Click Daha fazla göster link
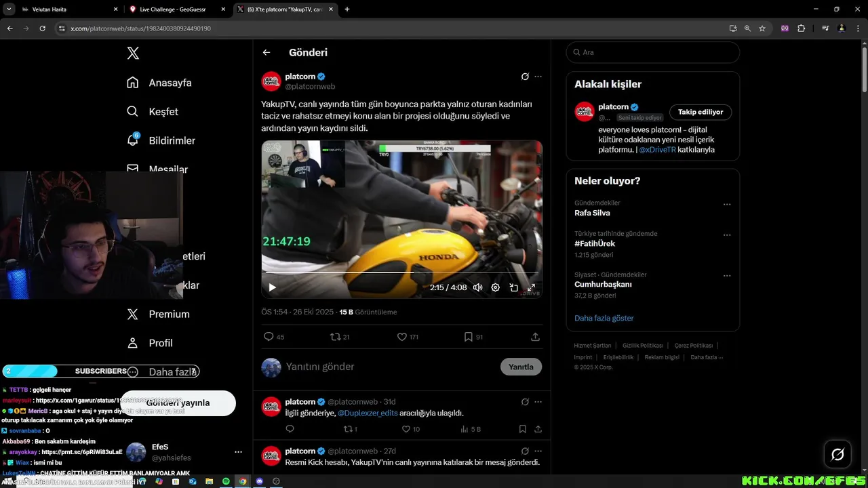868x488 pixels. pyautogui.click(x=604, y=318)
